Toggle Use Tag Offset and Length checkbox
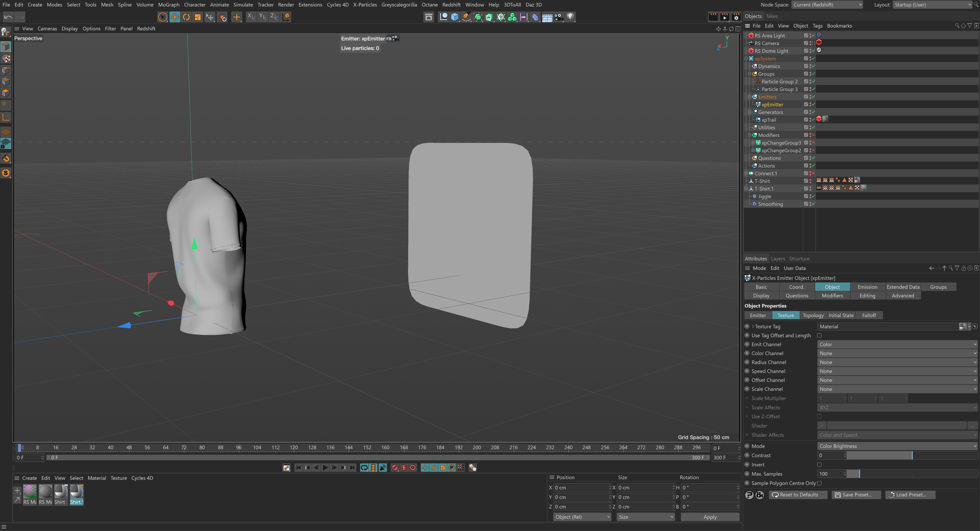The width and height of the screenshot is (980, 531). point(819,336)
